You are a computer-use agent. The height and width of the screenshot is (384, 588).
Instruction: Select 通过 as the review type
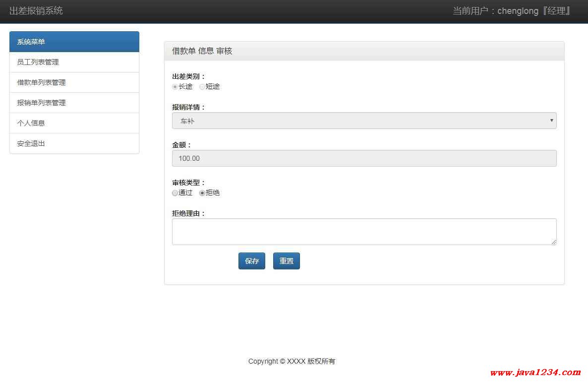[x=175, y=193]
